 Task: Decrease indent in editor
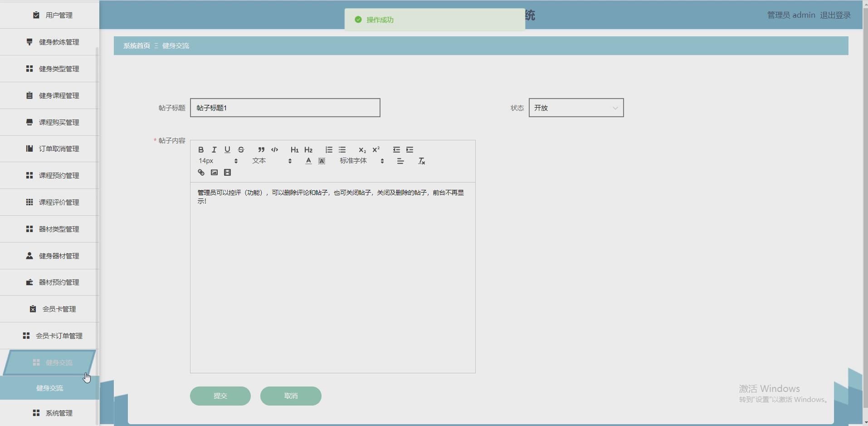coord(396,150)
